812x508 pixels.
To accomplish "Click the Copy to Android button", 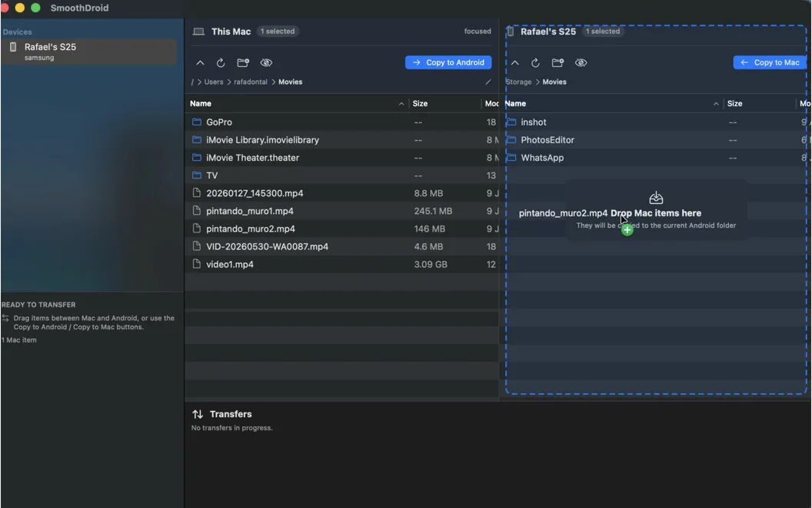I will coord(448,62).
